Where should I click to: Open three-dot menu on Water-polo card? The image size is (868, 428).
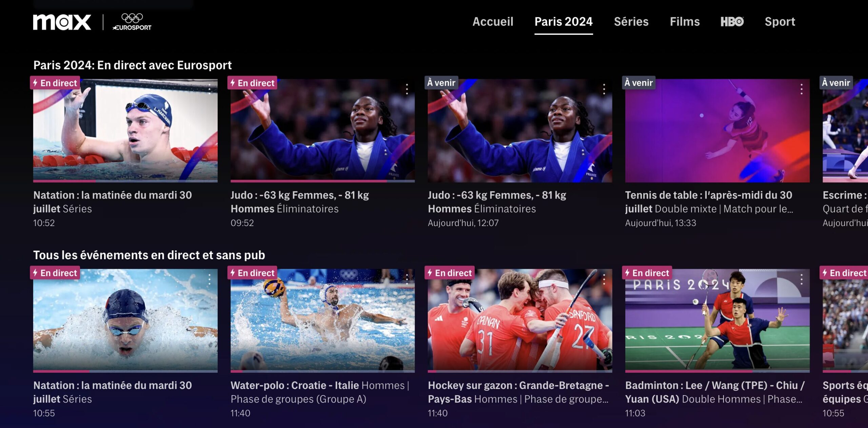point(407,279)
